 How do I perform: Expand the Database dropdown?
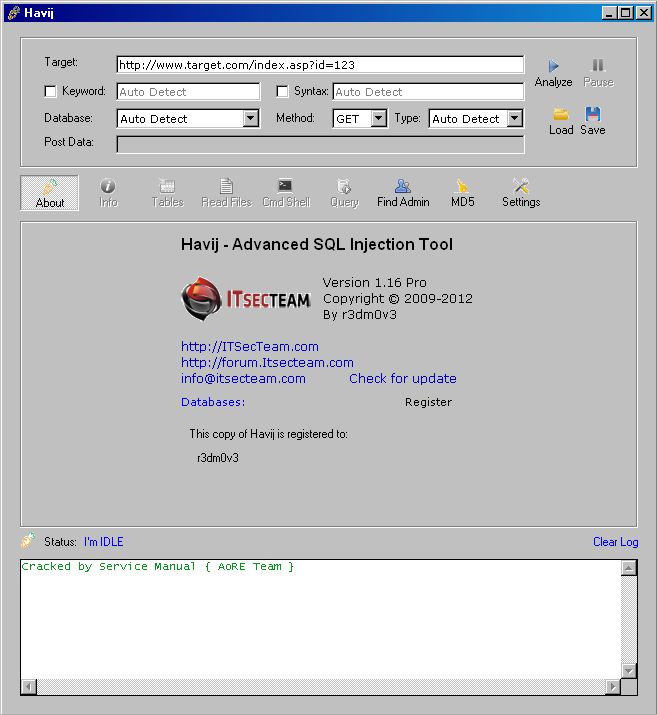point(251,119)
